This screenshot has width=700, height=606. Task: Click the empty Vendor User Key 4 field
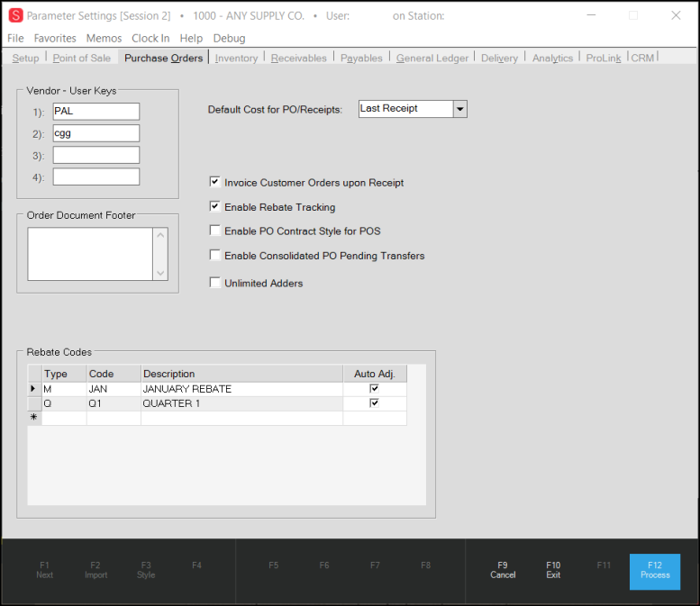point(96,176)
